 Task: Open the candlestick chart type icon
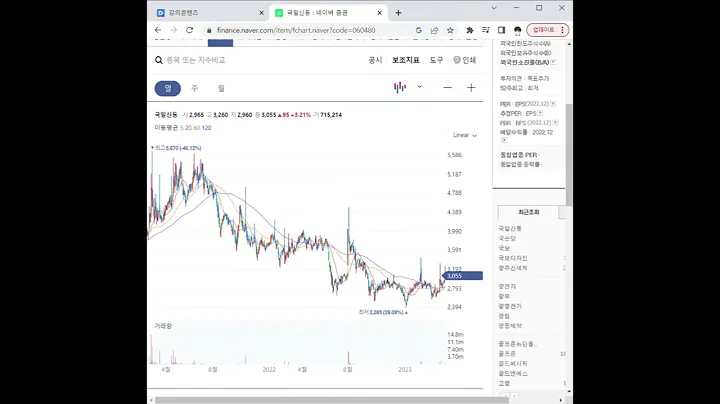point(400,87)
